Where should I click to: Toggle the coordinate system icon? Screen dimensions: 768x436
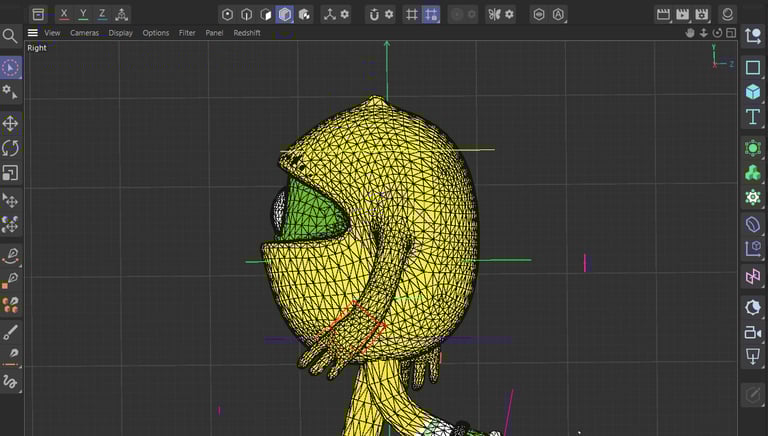pos(121,14)
